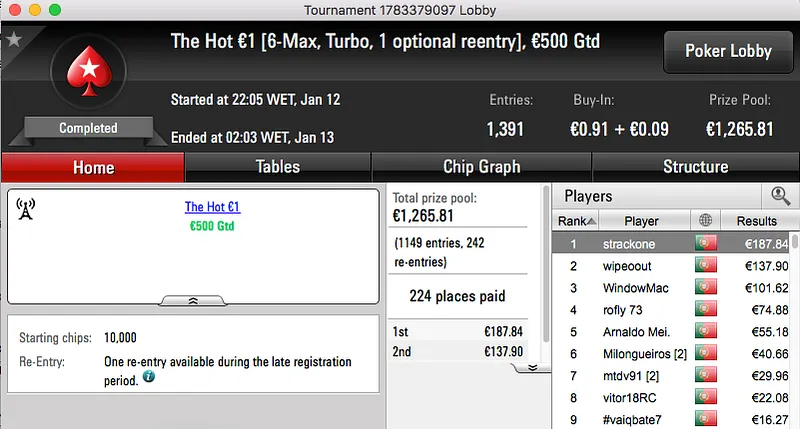800x429 pixels.
Task: Click the broadcast antenna icon
Action: (x=26, y=208)
